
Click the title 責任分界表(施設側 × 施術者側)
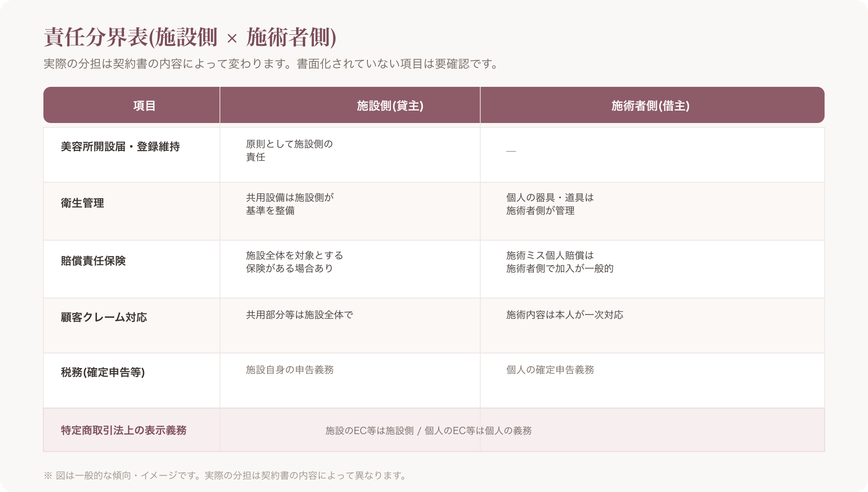point(190,37)
